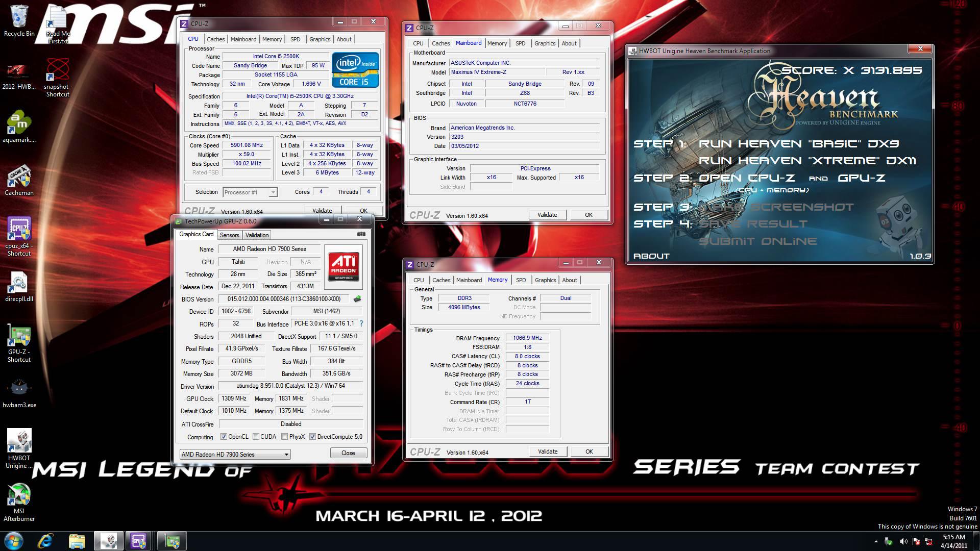Toggle the CUDA checkbox in GPU-Z
Screen dimensions: 980x551
coord(256,437)
